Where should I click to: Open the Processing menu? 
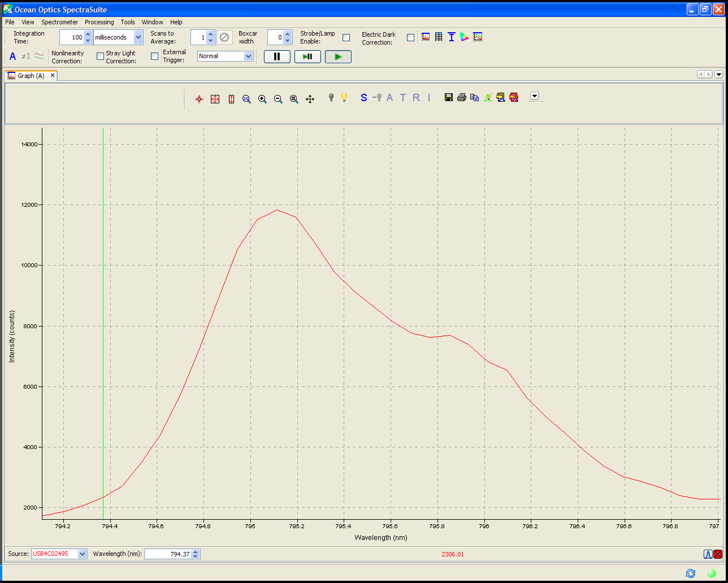pos(99,22)
